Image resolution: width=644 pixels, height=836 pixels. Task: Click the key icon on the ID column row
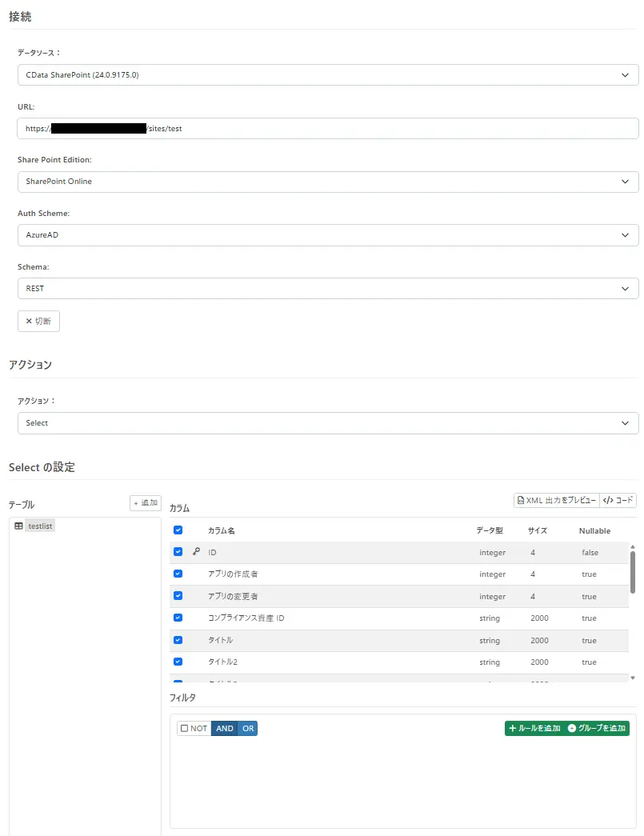pos(197,553)
